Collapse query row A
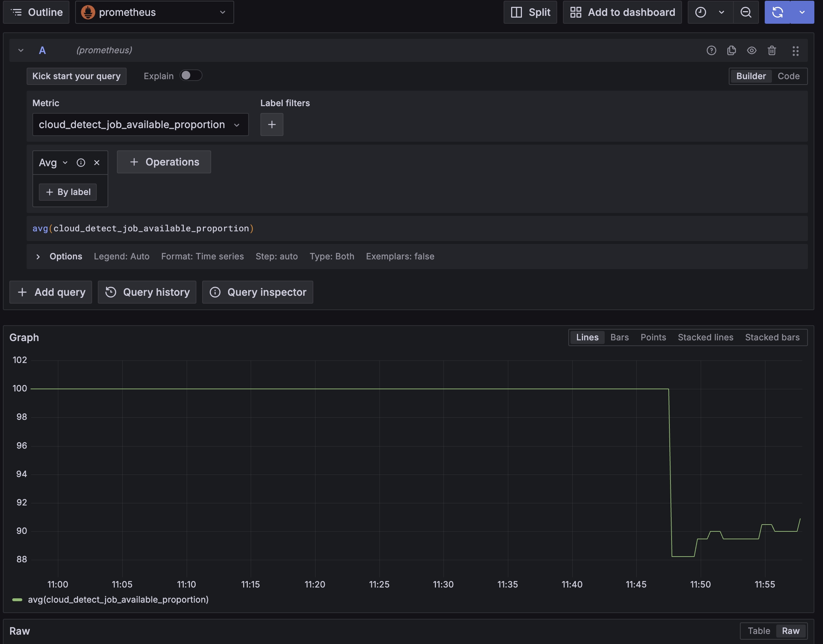The height and width of the screenshot is (644, 823). (x=21, y=50)
